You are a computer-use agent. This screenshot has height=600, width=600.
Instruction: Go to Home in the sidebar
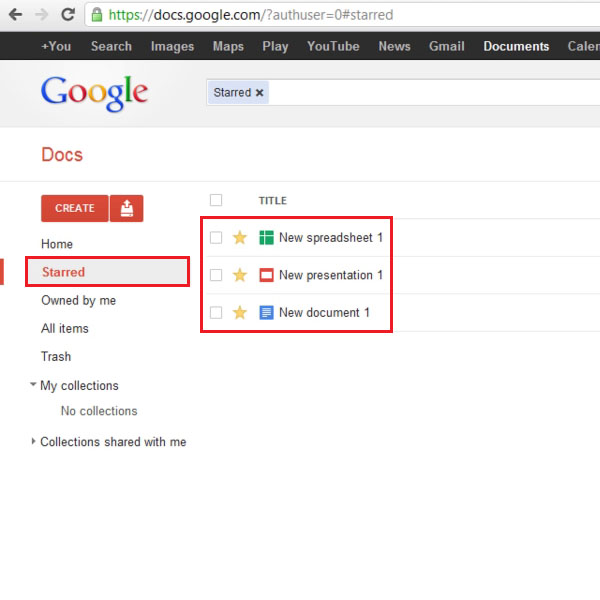[57, 244]
